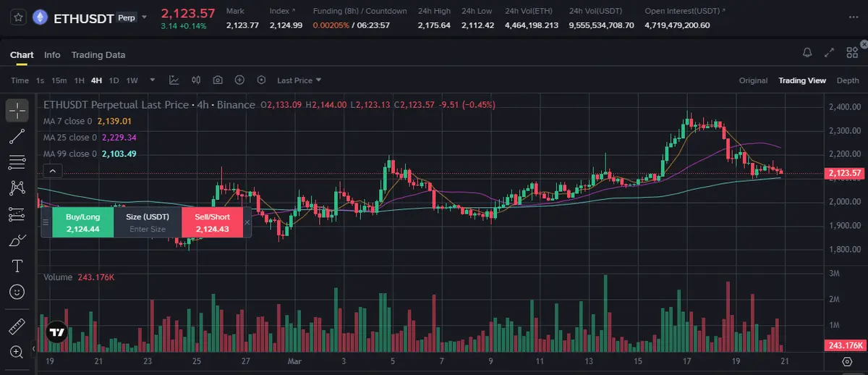868x375 pixels.
Task: Select the crosshair cursor tool
Action: coord(17,110)
